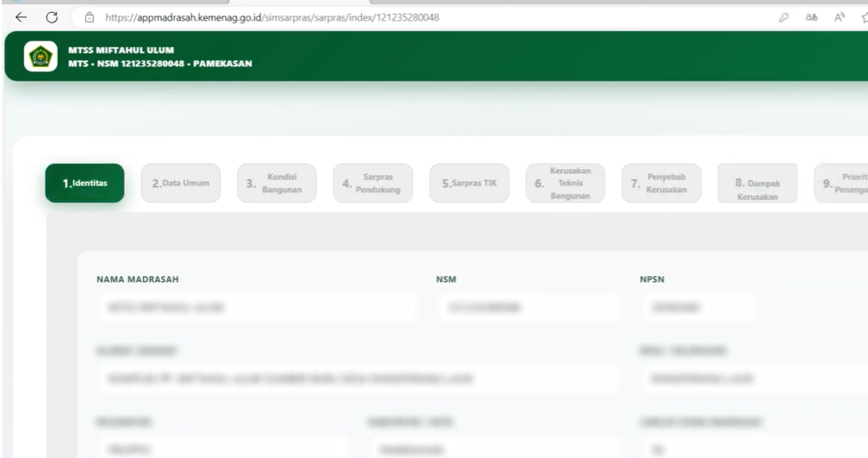This screenshot has width=868, height=458.
Task: Click the Nama Madrasah input field
Action: pyautogui.click(x=258, y=307)
